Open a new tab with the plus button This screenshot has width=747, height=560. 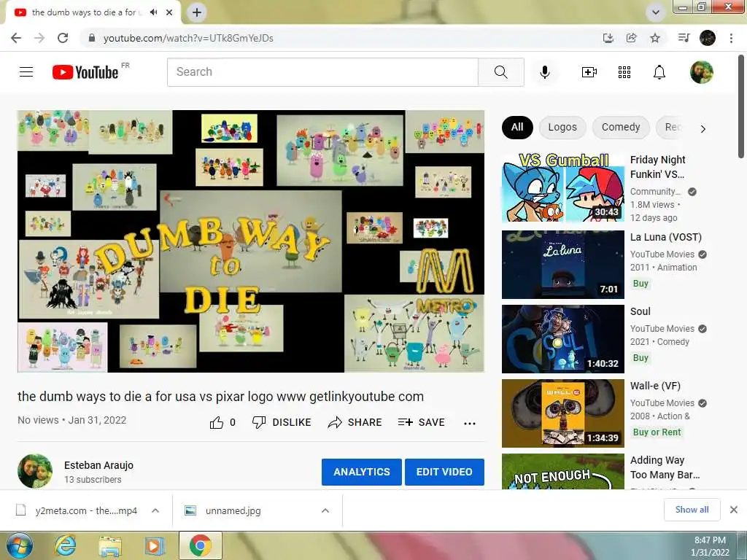(197, 12)
